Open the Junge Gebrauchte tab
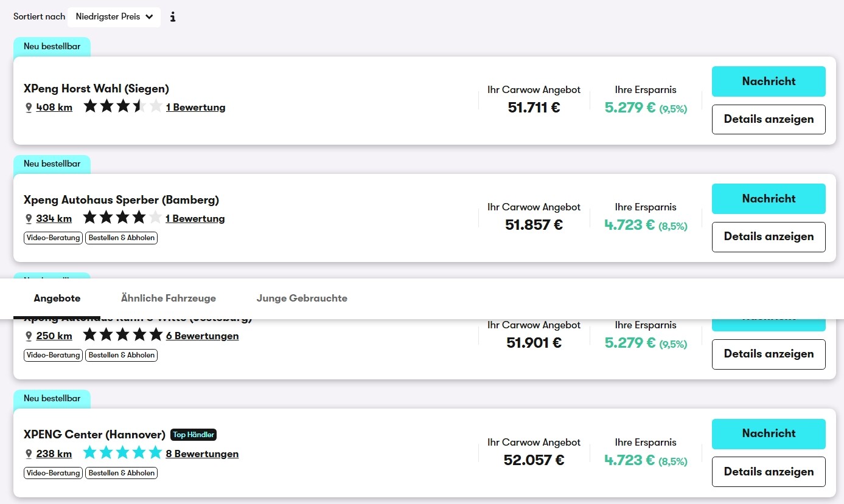Image resolution: width=844 pixels, height=504 pixels. [x=302, y=299]
